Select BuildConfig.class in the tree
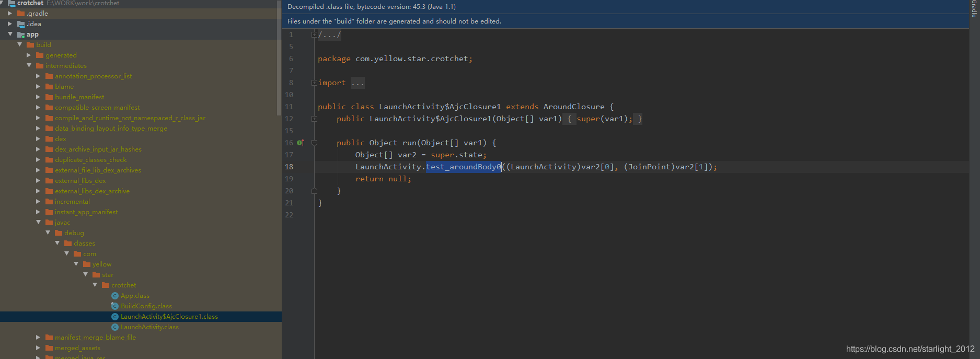 point(146,306)
